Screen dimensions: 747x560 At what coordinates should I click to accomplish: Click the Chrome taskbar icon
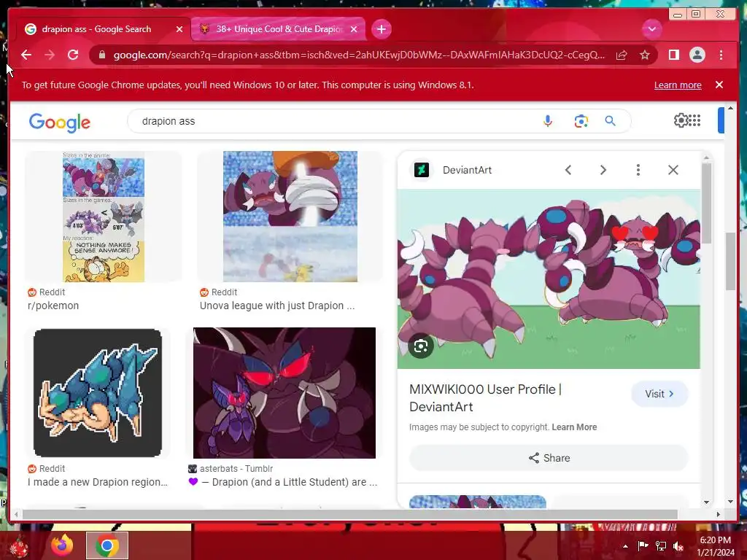(107, 545)
